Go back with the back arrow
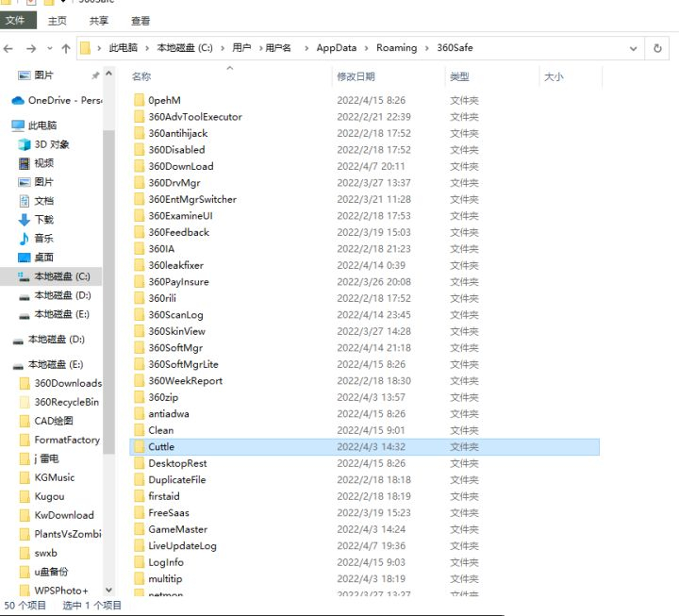This screenshot has width=679, height=616. pos(8,48)
